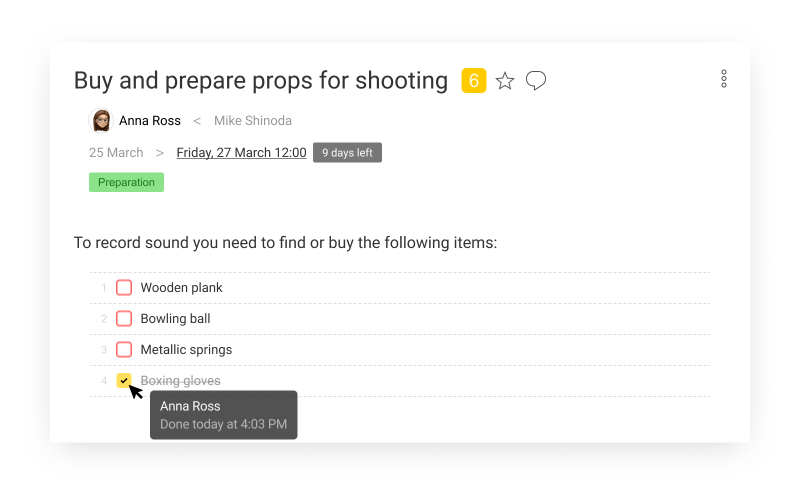Viewport: 800px width, 500px height.
Task: Click the Preparation green tag
Action: coord(126,182)
